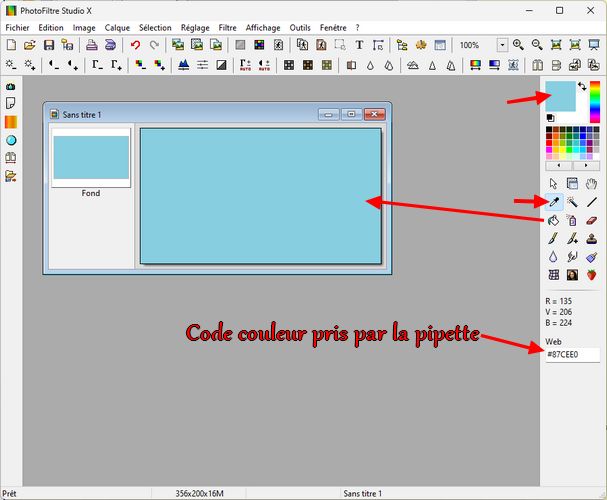Select the arrow Selection tool
Viewport: 607px width, 500px height.
554,183
